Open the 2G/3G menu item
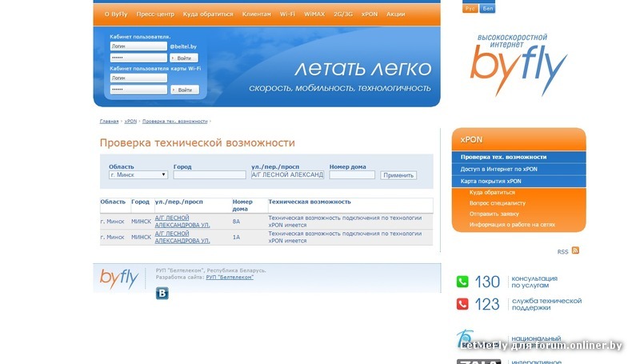The height and width of the screenshot is (364, 640). coord(343,14)
